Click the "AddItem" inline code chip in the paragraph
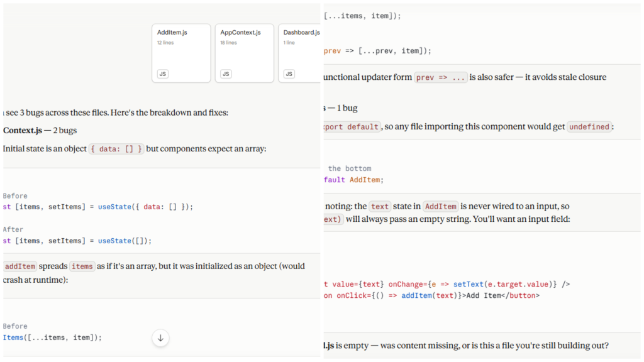This screenshot has width=644, height=362. click(x=441, y=206)
